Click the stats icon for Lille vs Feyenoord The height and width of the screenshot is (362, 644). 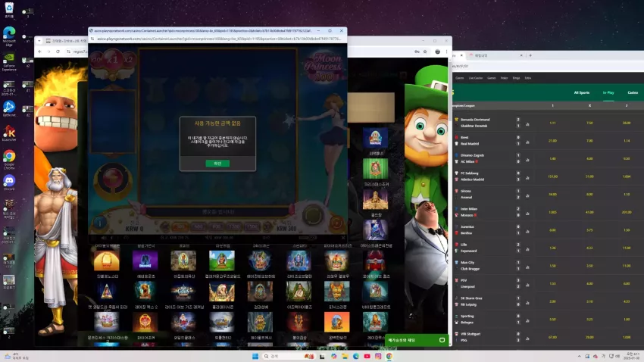coord(527,249)
